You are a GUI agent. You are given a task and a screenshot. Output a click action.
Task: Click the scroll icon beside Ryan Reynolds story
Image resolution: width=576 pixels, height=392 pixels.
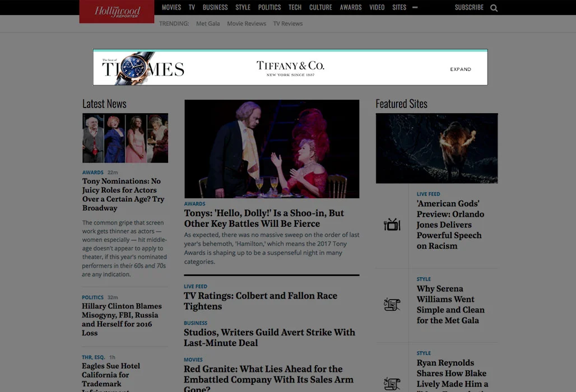392,384
